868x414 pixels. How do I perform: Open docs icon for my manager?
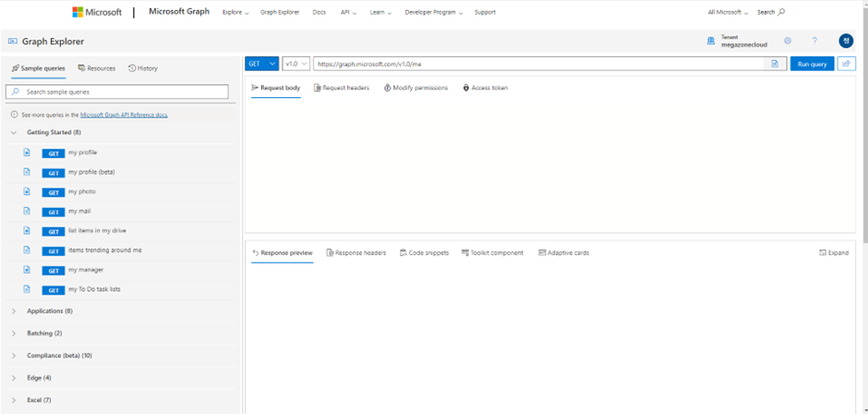click(27, 269)
